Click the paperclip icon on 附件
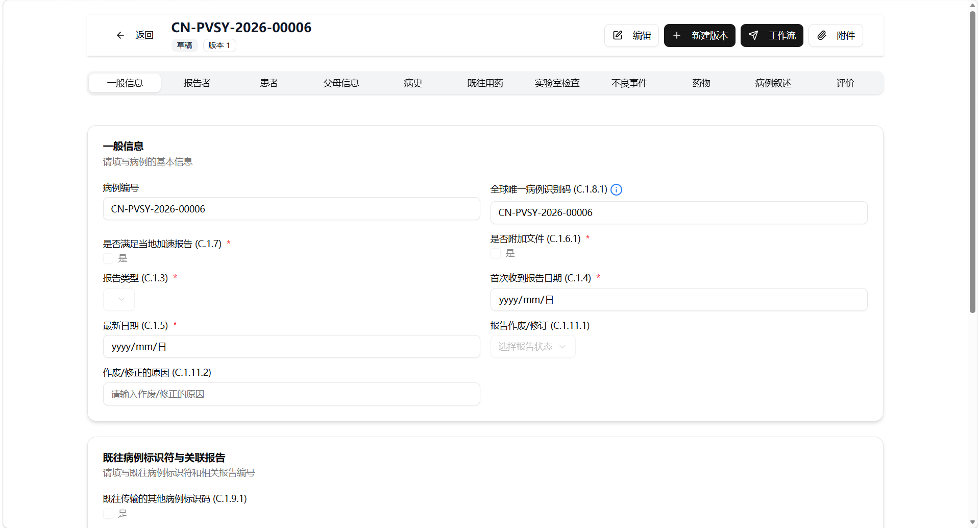This screenshot has width=980, height=528. pos(822,35)
